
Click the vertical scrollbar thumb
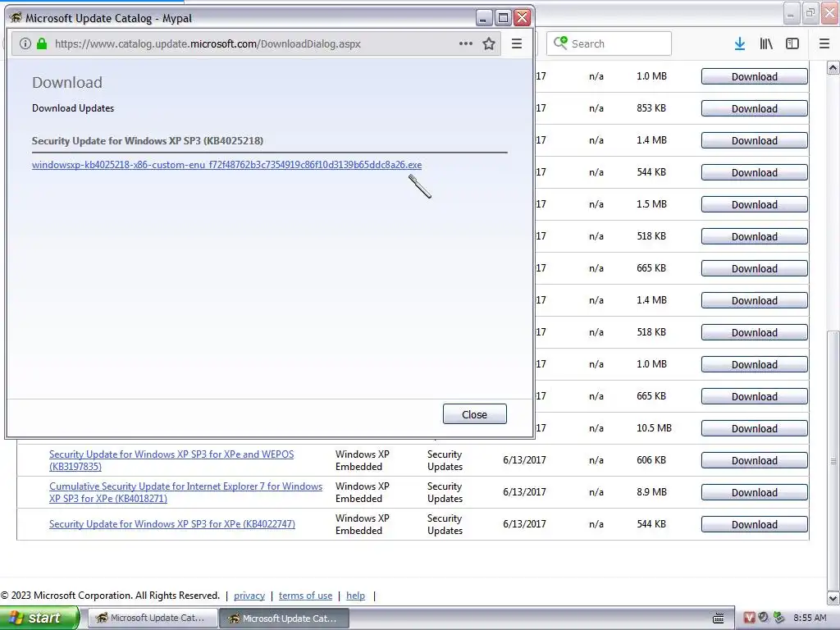(x=833, y=460)
